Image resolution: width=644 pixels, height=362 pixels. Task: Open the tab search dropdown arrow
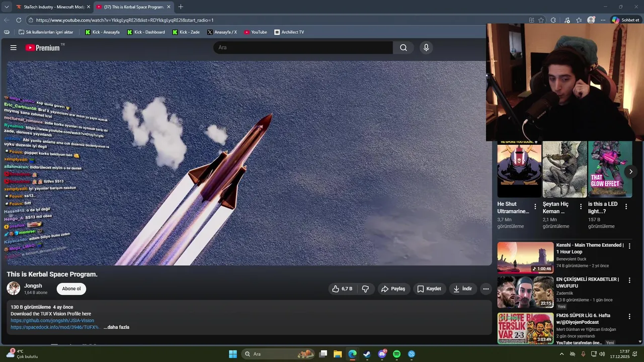pyautogui.click(x=7, y=7)
